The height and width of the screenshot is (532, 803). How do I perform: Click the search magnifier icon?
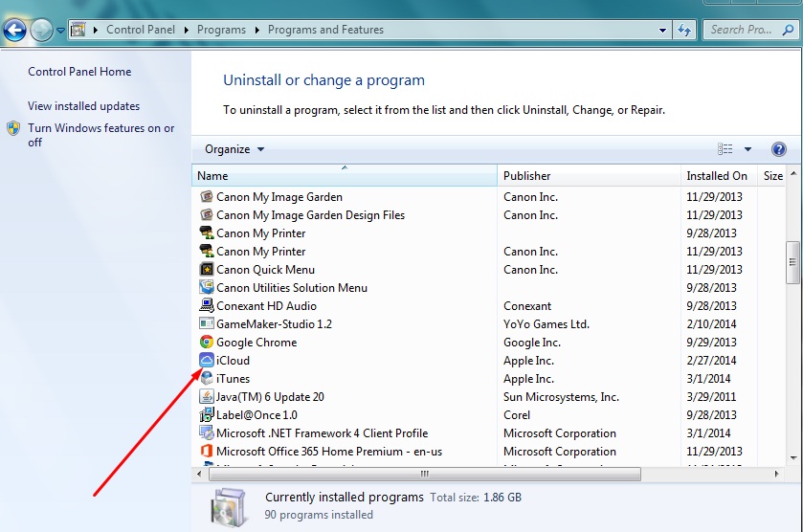[788, 31]
